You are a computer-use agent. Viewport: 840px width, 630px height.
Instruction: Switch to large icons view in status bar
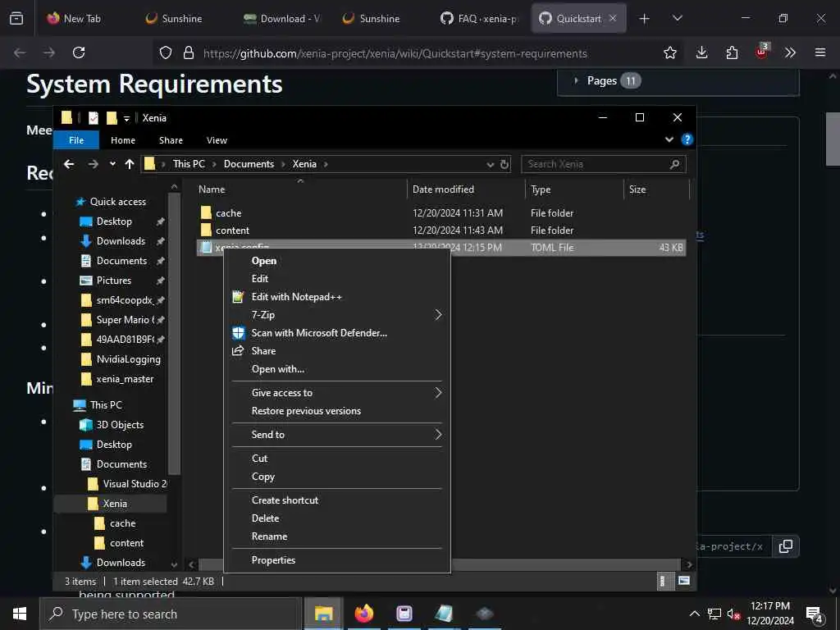tap(684, 581)
